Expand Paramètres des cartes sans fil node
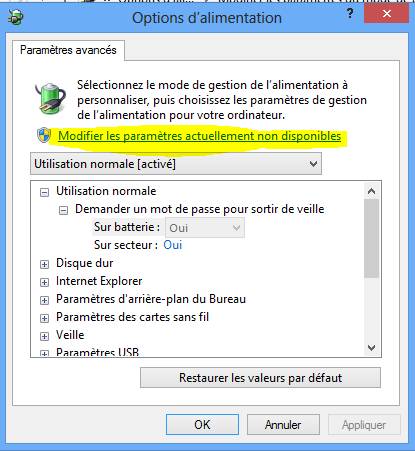Viewport: 415px width, 451px height. click(44, 318)
